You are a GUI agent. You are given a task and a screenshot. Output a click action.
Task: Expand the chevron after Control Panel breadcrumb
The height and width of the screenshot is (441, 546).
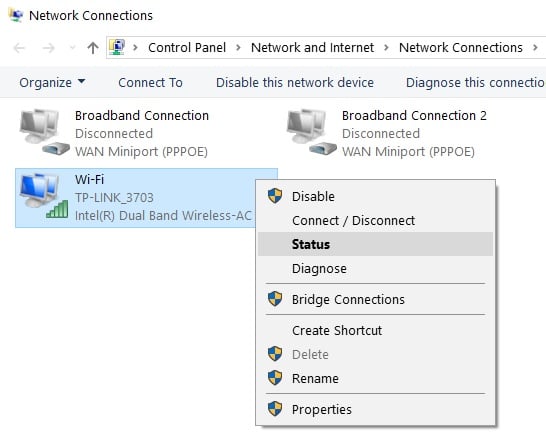pyautogui.click(x=239, y=47)
